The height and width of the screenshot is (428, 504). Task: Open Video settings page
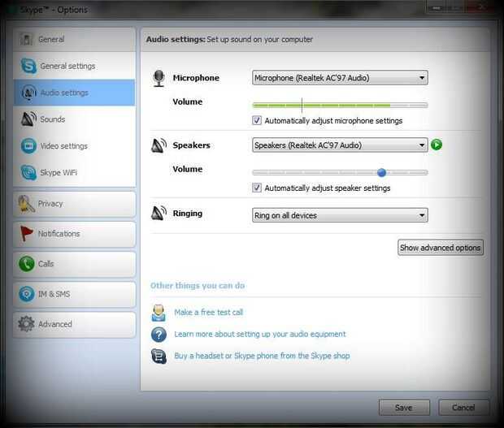[x=74, y=145]
